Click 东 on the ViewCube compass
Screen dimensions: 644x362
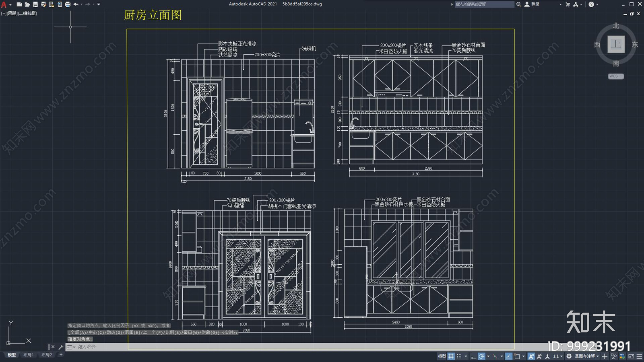pyautogui.click(x=635, y=45)
